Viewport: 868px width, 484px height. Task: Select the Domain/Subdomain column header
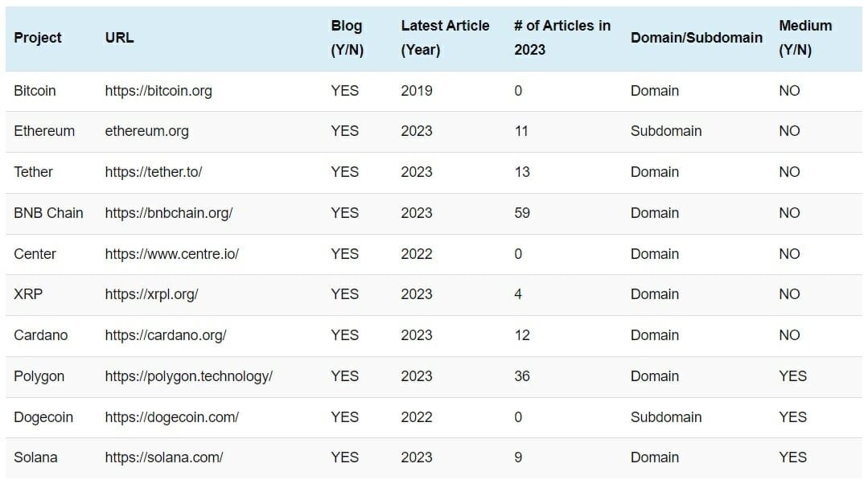[696, 38]
